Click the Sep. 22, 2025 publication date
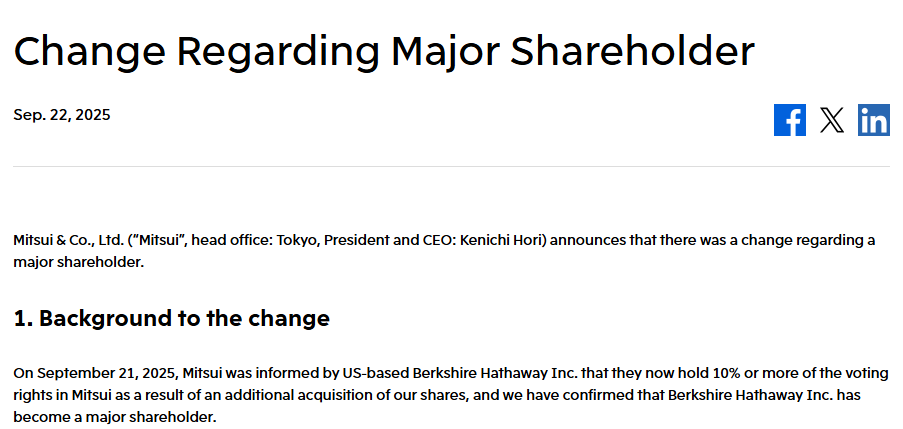 tap(62, 115)
